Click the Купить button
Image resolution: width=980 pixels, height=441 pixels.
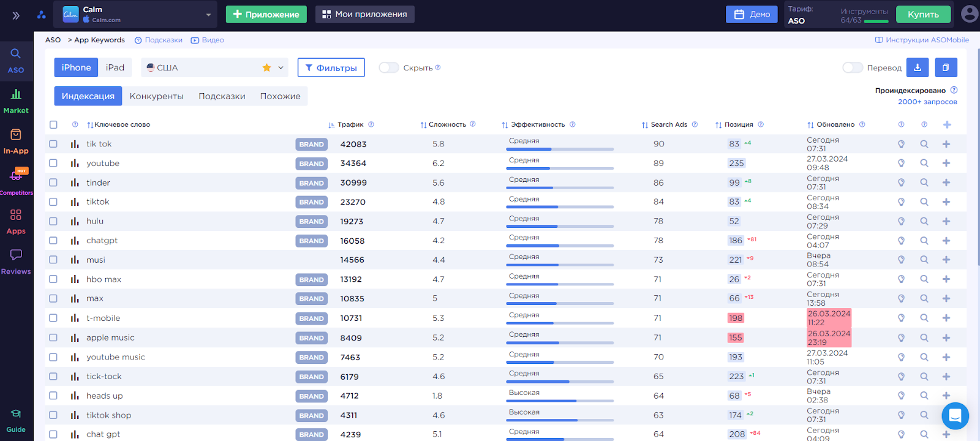[923, 14]
